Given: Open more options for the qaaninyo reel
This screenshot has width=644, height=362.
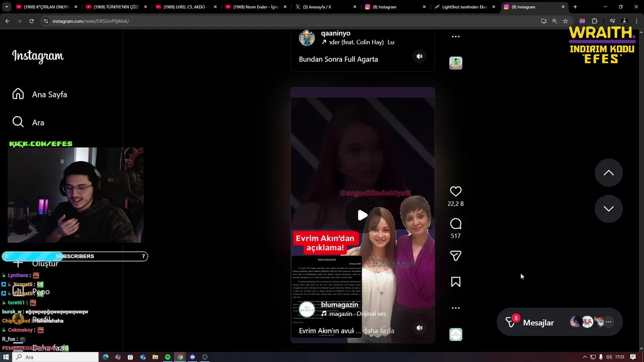Looking at the screenshot, I should pos(455,36).
